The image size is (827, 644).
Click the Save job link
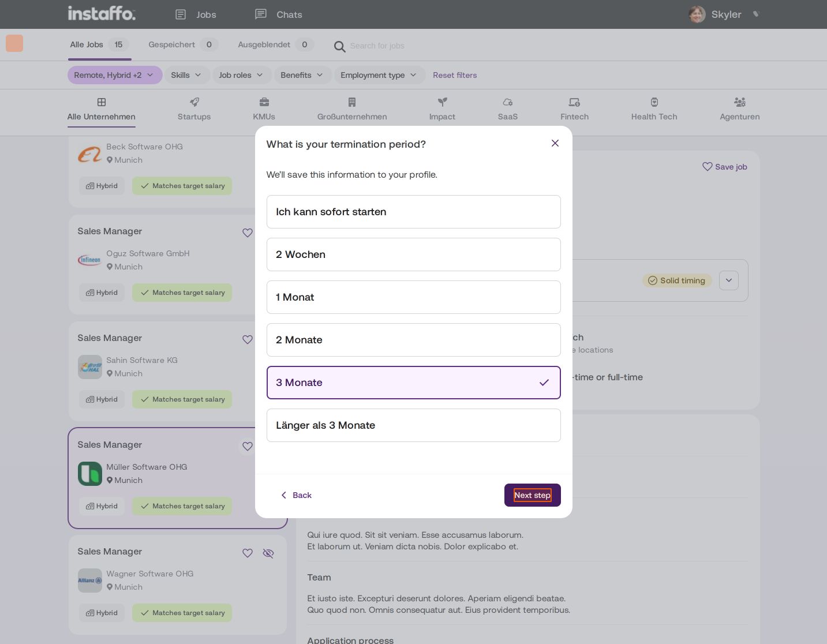tap(725, 167)
